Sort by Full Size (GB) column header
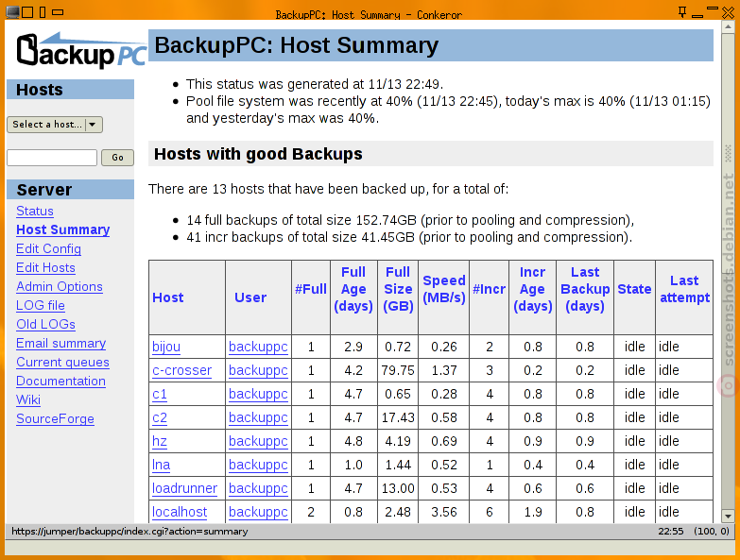The image size is (740, 560). (x=398, y=289)
